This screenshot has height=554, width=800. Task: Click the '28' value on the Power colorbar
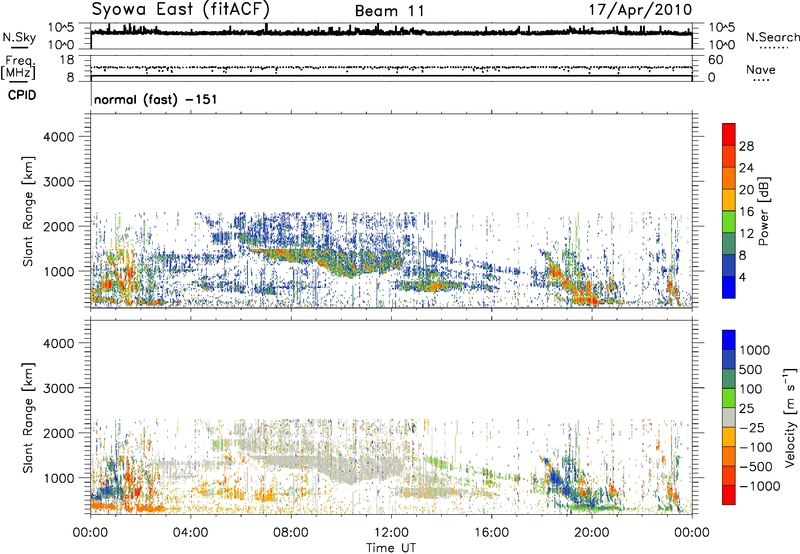pyautogui.click(x=746, y=146)
